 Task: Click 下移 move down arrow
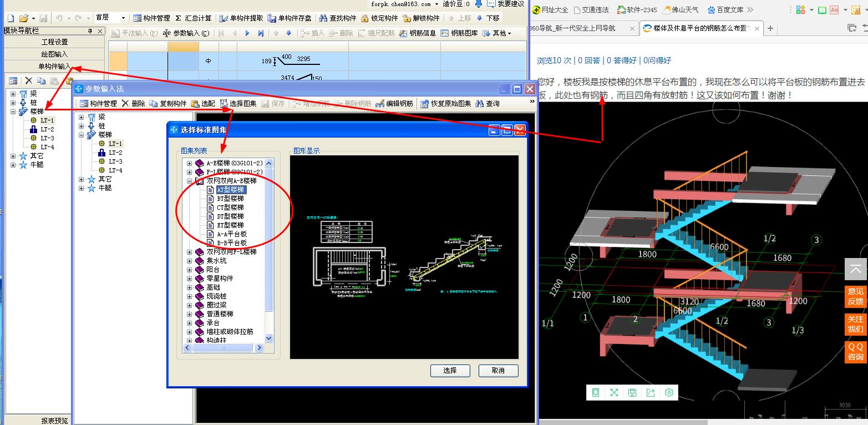(x=488, y=18)
